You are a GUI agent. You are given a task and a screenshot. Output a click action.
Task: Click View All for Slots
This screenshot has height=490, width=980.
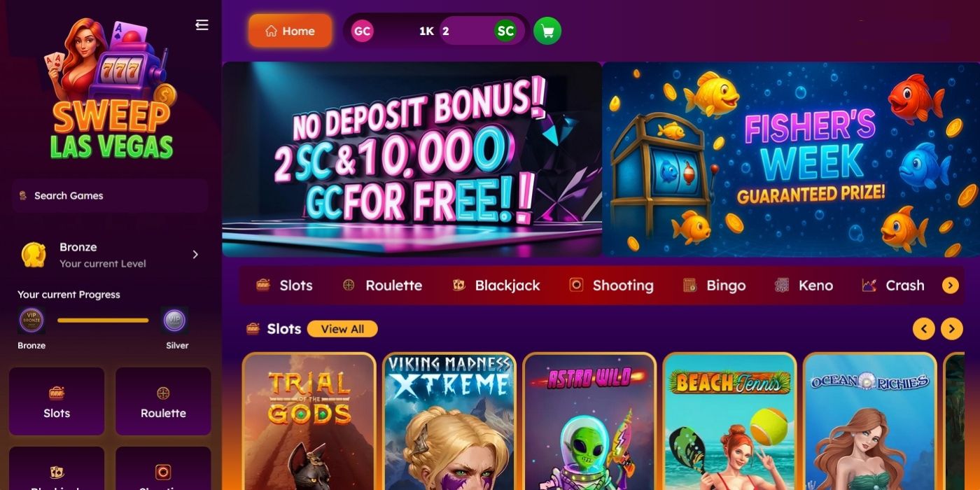tap(342, 329)
